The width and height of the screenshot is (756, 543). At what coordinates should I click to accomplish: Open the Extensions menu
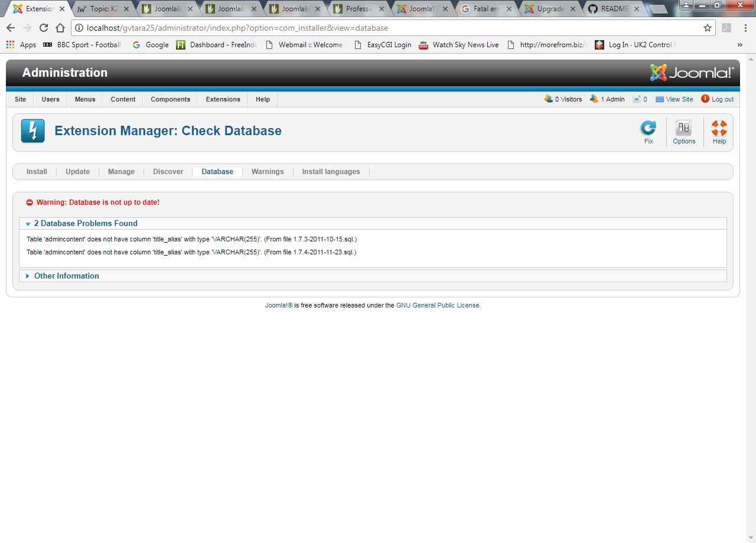[x=223, y=99]
